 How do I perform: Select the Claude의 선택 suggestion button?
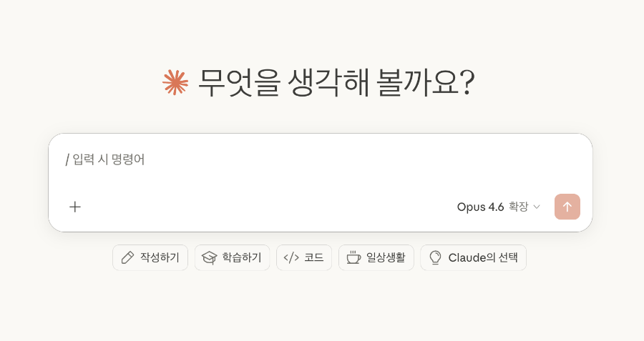point(474,257)
